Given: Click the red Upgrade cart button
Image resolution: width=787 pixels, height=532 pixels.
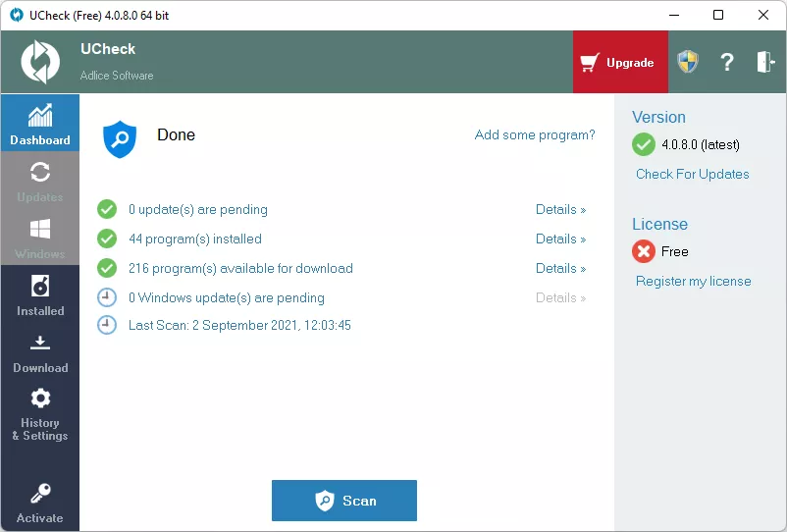Looking at the screenshot, I should click(x=619, y=63).
